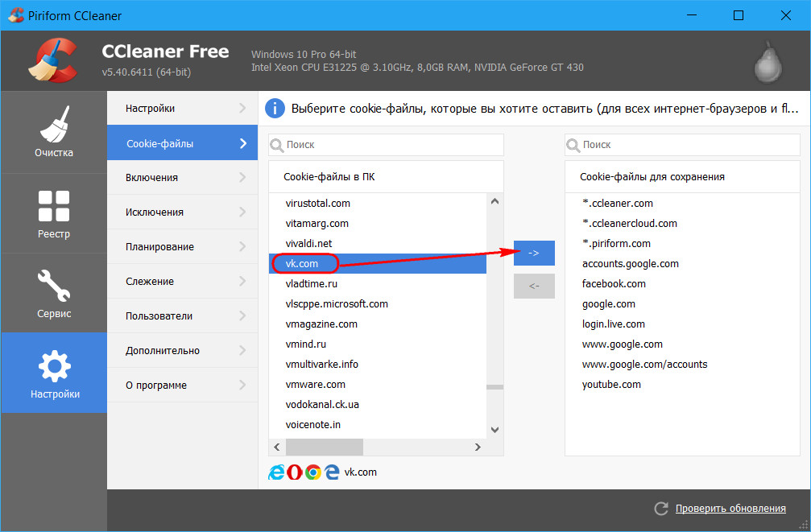Click the pear icon in header
Screen dimensions: 811x532
click(x=768, y=62)
